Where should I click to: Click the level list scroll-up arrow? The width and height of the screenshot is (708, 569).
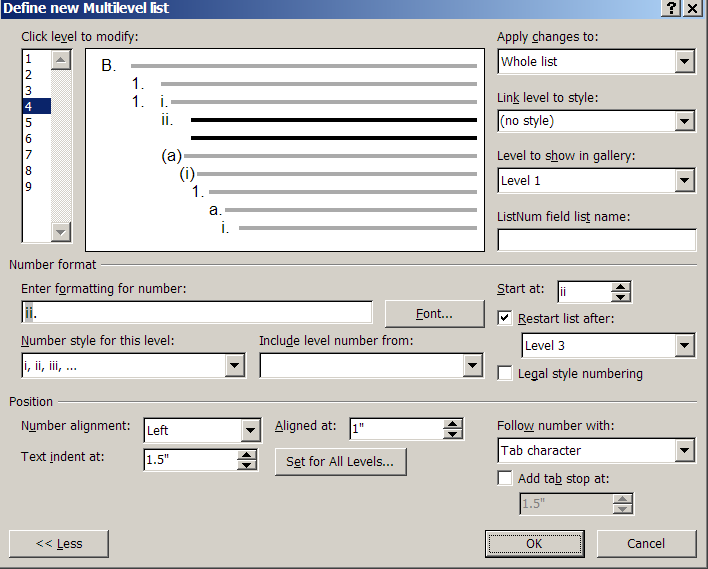(61, 60)
